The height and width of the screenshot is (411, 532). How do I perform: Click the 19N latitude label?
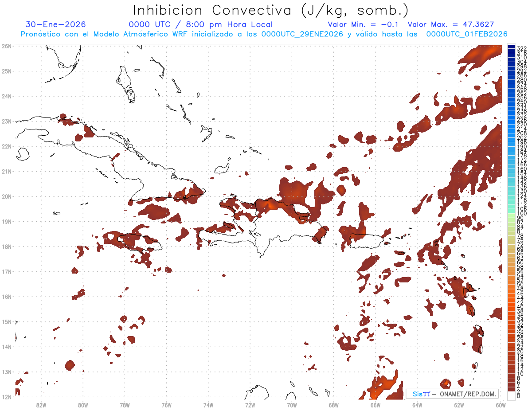[x=7, y=221]
